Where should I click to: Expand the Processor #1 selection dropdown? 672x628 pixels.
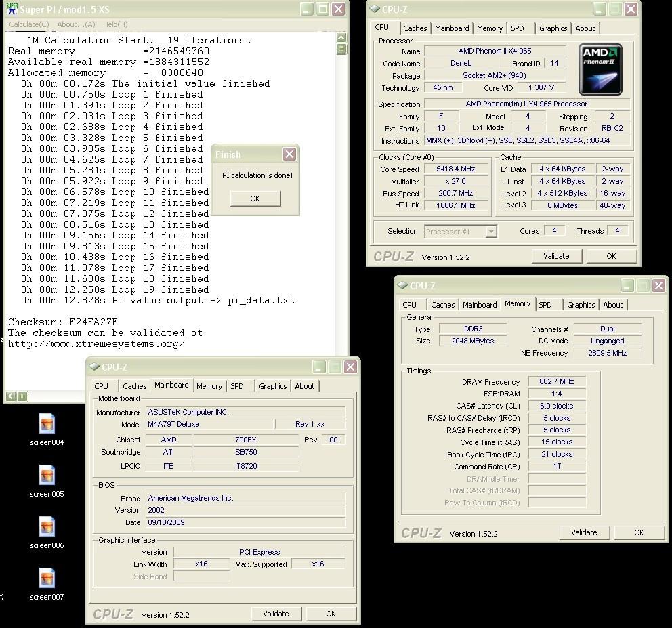click(x=492, y=232)
